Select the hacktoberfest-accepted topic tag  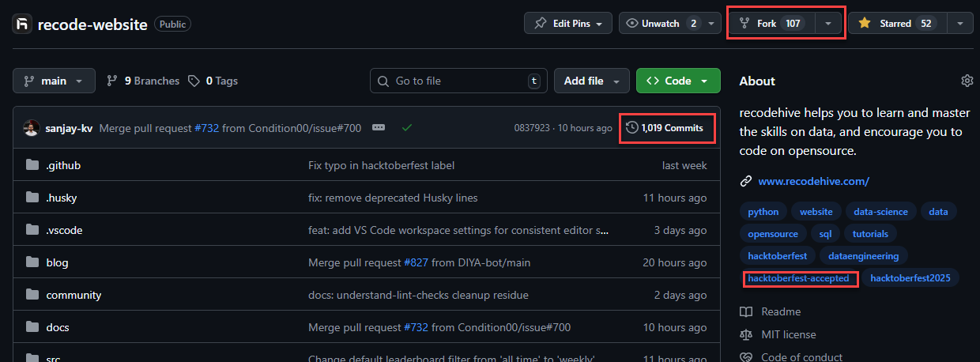tap(798, 278)
